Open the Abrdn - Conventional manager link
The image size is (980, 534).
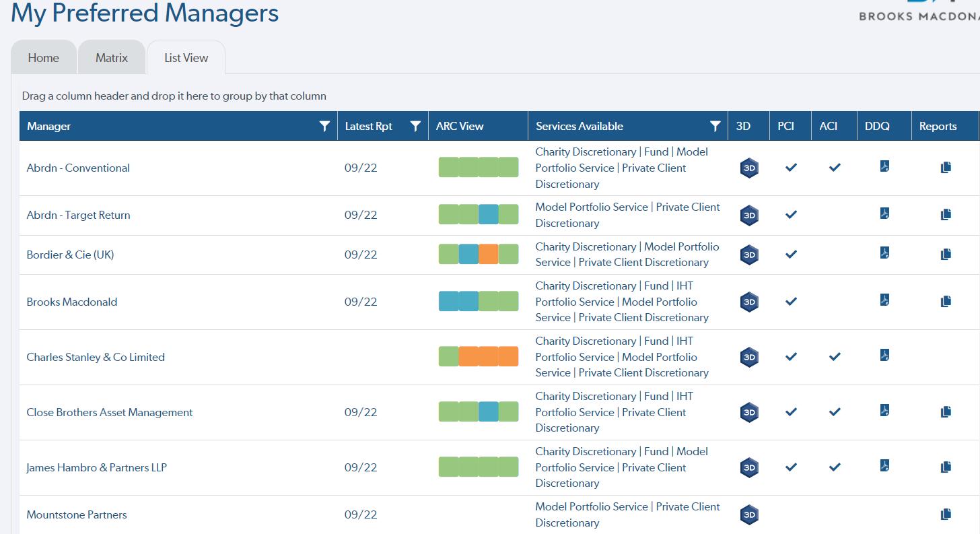(78, 168)
